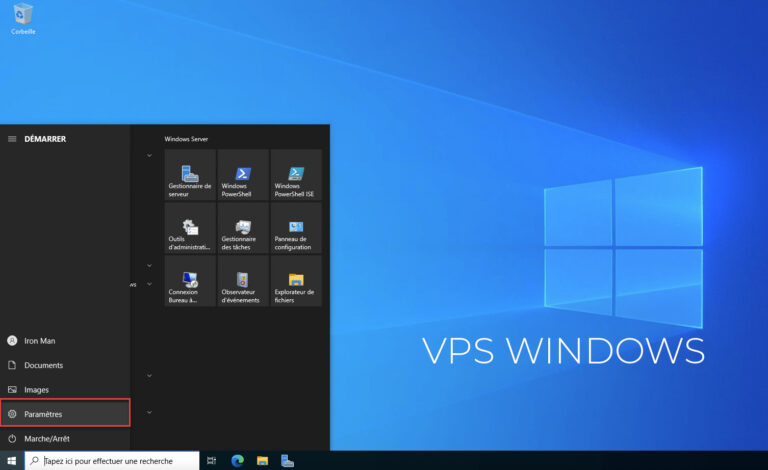
Task: Open Marche/Arrêt power options
Action: pyautogui.click(x=65, y=439)
